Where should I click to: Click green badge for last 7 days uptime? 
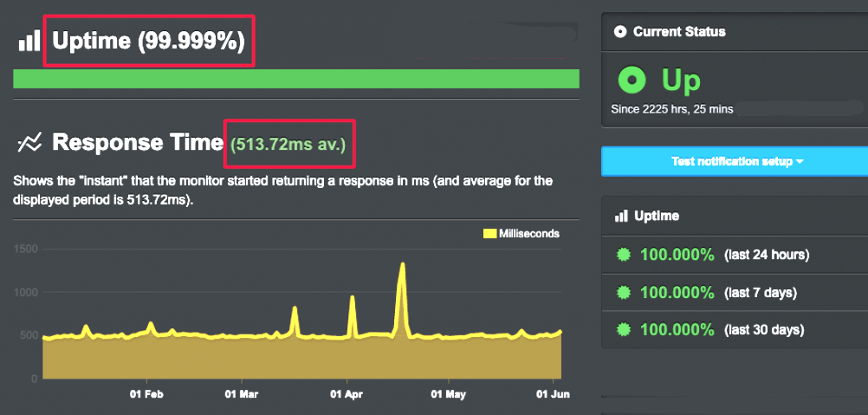coord(624,292)
